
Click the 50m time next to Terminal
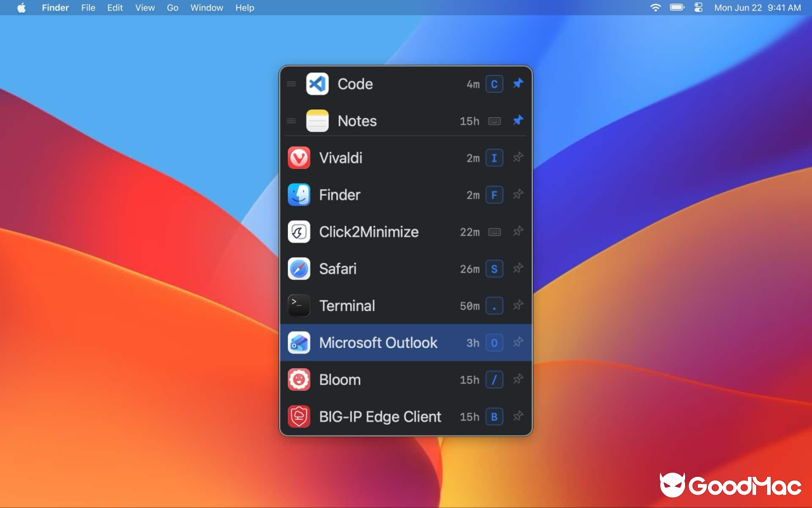(x=470, y=306)
